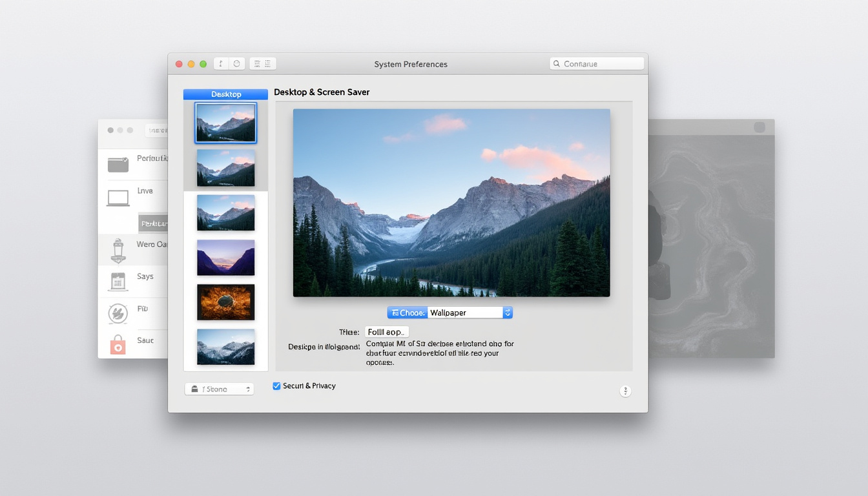This screenshot has height=496, width=868.
Task: Click the red shopping bag icon
Action: tap(118, 344)
